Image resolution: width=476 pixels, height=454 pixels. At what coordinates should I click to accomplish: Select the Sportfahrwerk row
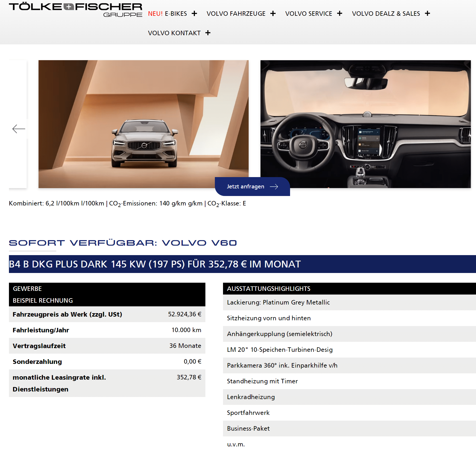350,413
